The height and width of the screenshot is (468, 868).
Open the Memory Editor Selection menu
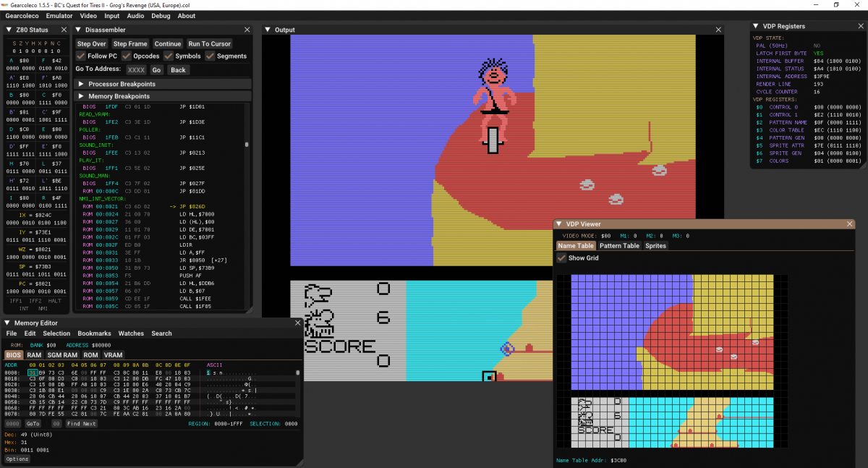click(x=56, y=333)
